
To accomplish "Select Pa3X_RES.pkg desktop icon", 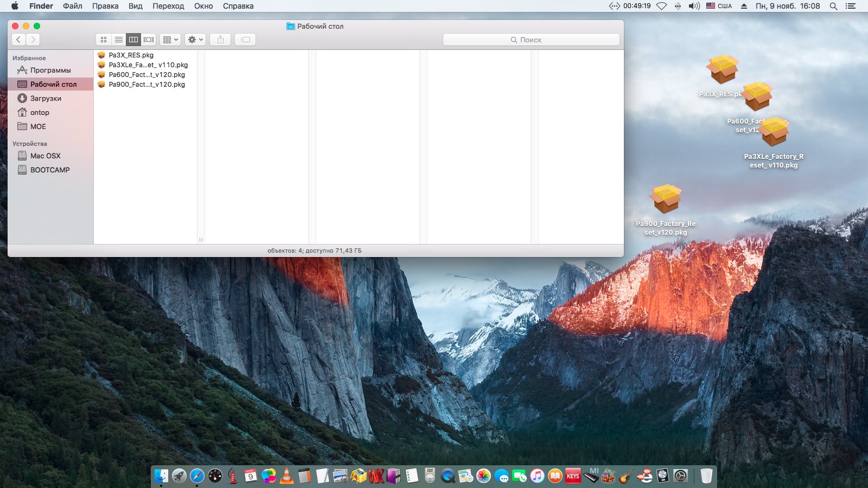I will (722, 69).
